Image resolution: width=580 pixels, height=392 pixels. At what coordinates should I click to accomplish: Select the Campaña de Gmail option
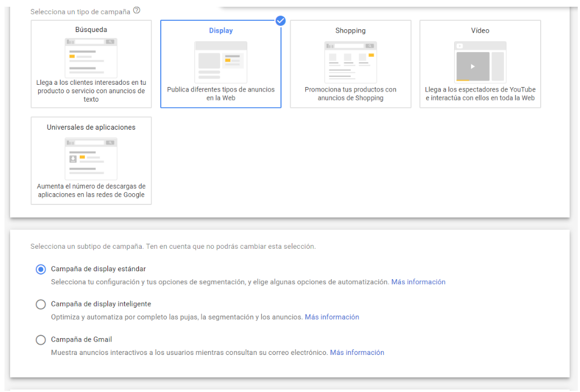(40, 340)
